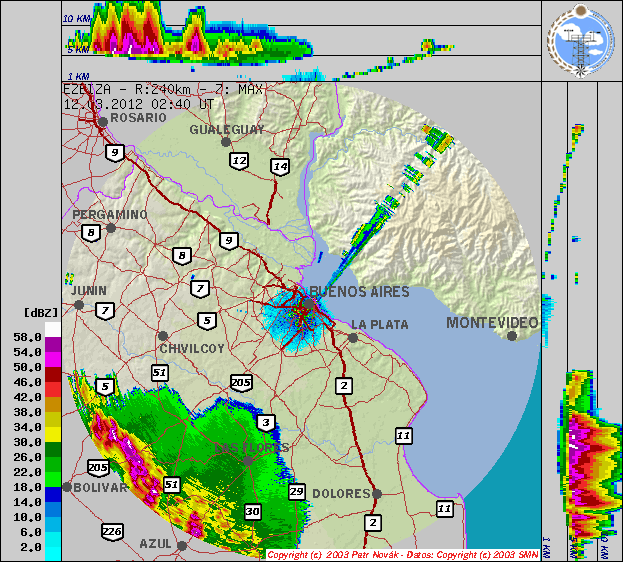The width and height of the screenshot is (623, 562).
Task: Click the copyright notice text at bottom
Action: (403, 555)
